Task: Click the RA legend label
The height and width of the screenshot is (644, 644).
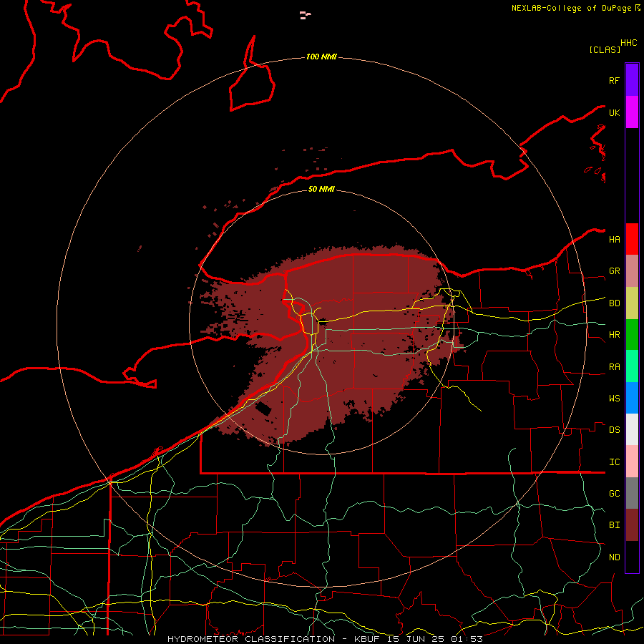Action: [x=614, y=367]
